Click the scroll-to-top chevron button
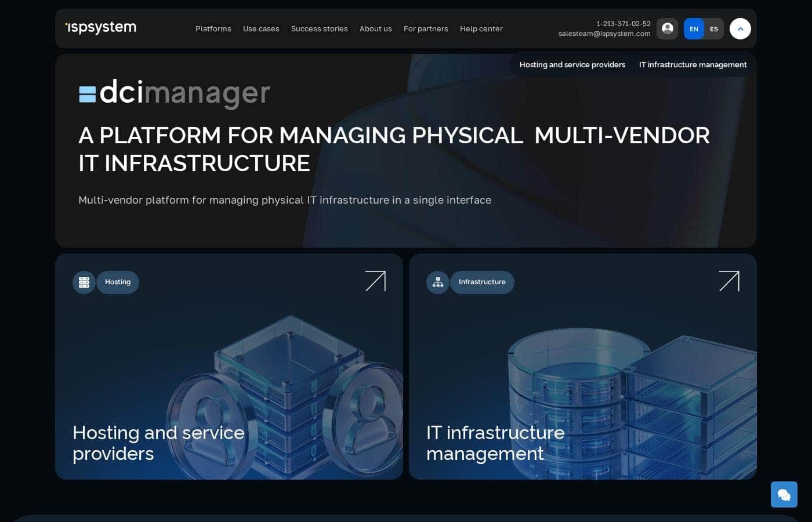The width and height of the screenshot is (812, 522). tap(740, 28)
